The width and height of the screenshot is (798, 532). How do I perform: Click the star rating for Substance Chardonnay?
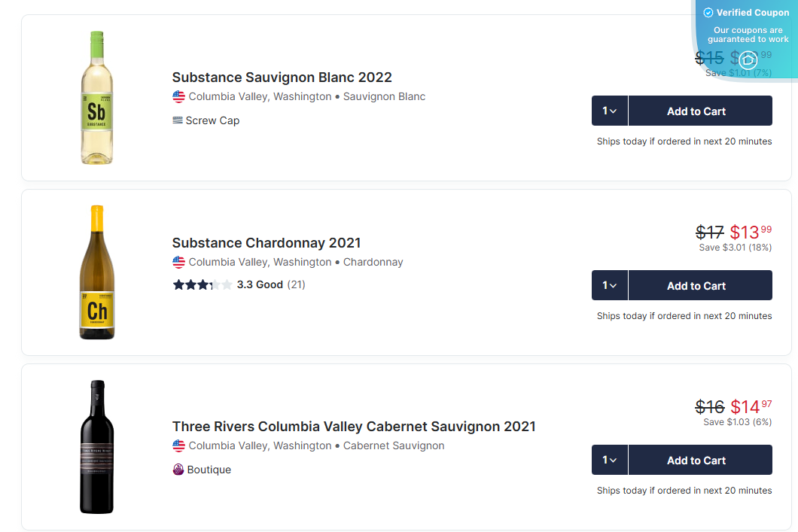point(203,284)
